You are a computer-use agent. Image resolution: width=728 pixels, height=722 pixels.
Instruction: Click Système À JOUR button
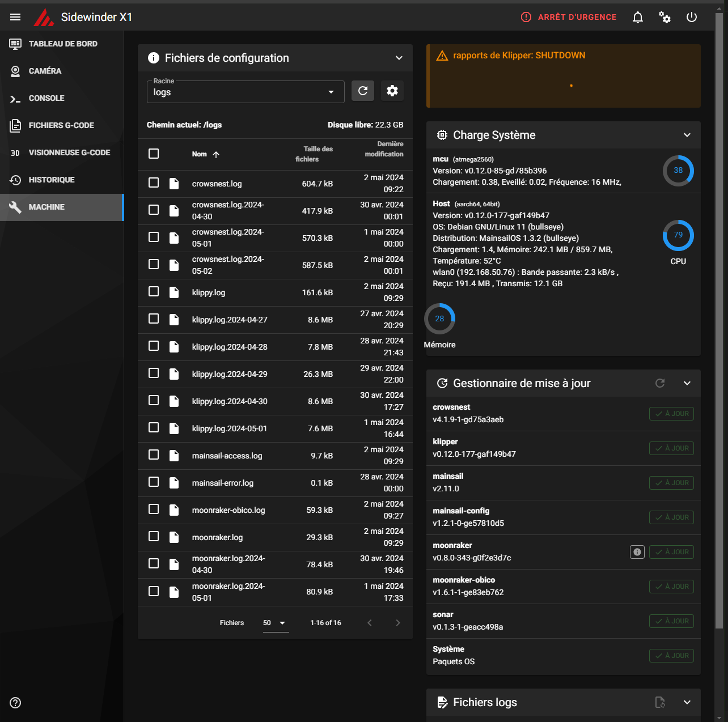(671, 656)
